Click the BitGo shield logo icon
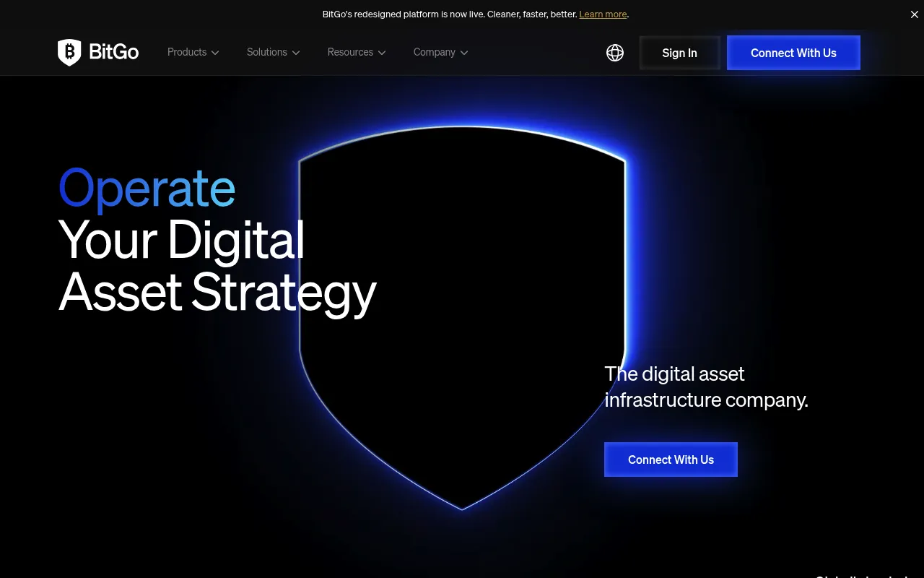 coord(69,52)
